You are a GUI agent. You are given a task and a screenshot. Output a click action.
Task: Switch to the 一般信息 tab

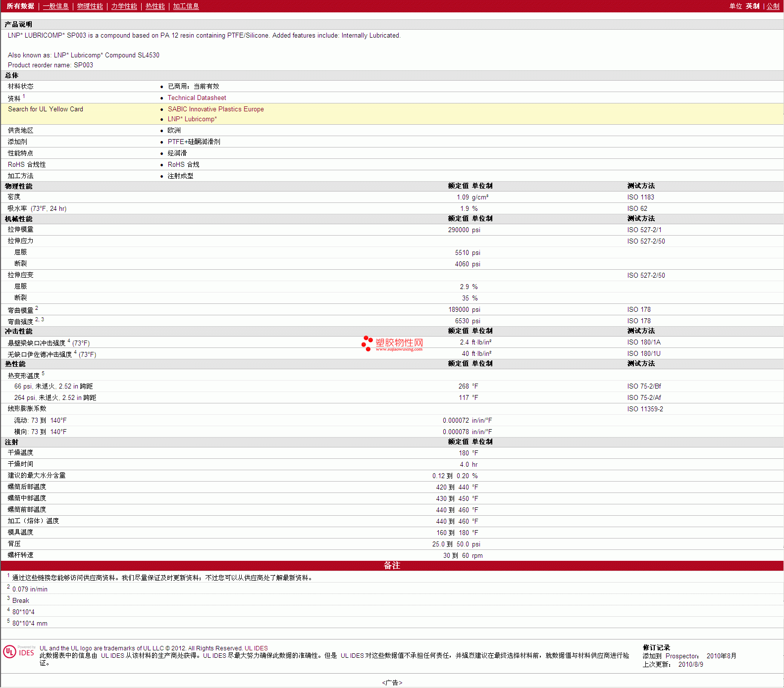click(x=56, y=6)
